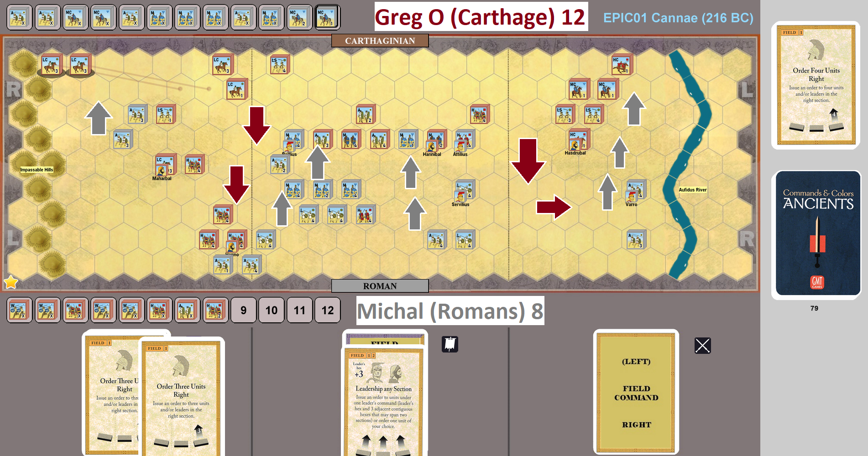This screenshot has height=456, width=868.
Task: Select the Leadership any Section card
Action: [384, 401]
